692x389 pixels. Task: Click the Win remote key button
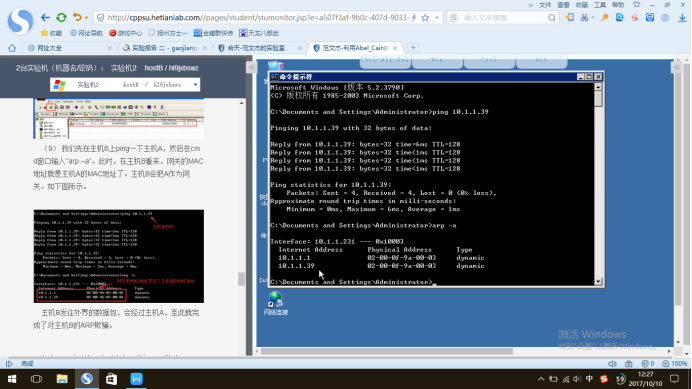[437, 61]
